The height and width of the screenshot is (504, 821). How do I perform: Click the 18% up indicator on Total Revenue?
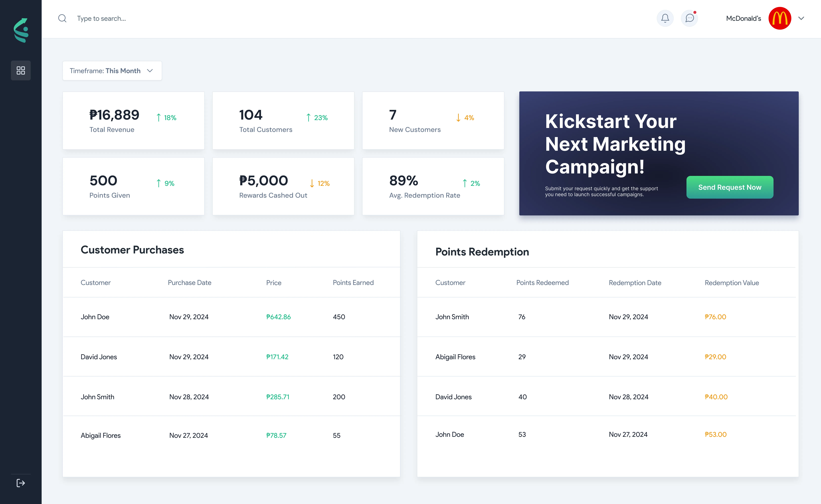[x=166, y=118]
